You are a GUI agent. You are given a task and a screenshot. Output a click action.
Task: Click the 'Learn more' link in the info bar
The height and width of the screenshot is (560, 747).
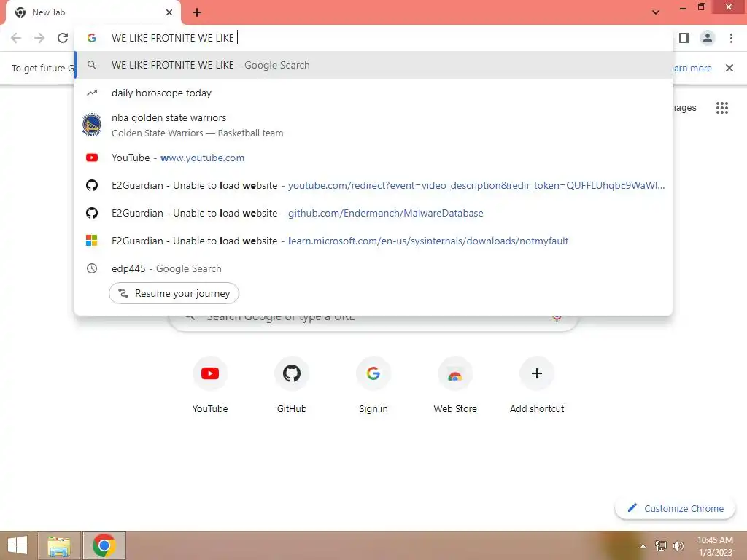692,68
